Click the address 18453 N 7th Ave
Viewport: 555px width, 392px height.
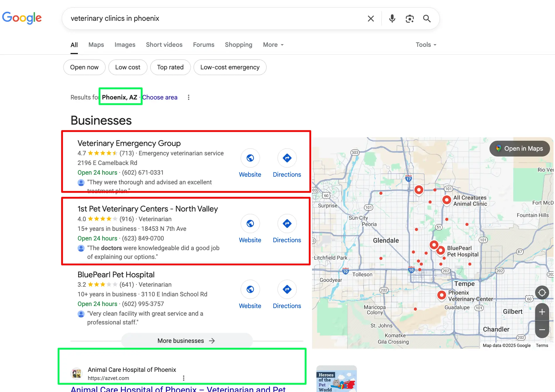coord(164,229)
